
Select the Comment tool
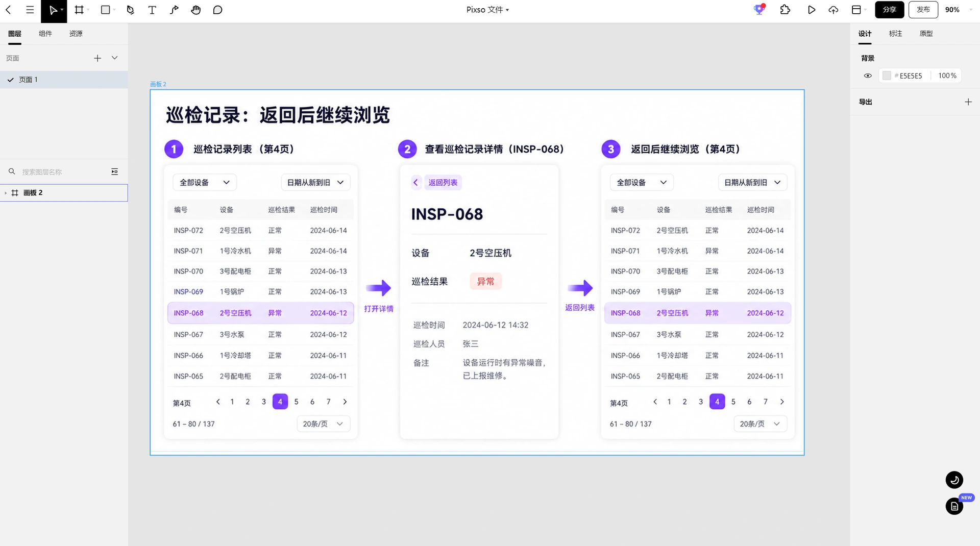point(218,10)
